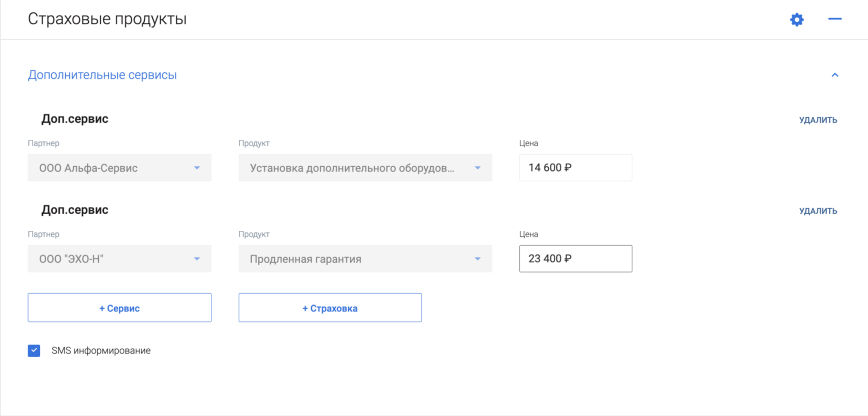Click the arrow icon beside Продленная гарантия
Image resolution: width=868 pixels, height=416 pixels.
(477, 259)
